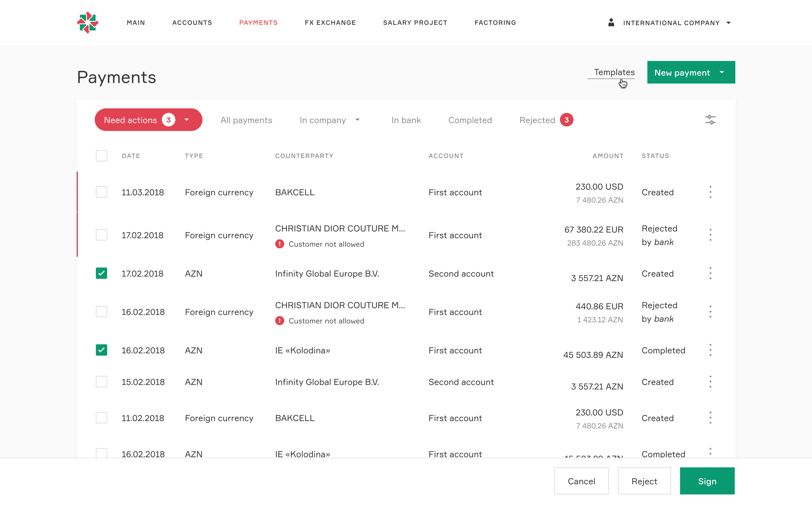Open more options for 15.02.2018 Infinity Global row
Image resolution: width=812 pixels, height=508 pixels.
click(710, 382)
